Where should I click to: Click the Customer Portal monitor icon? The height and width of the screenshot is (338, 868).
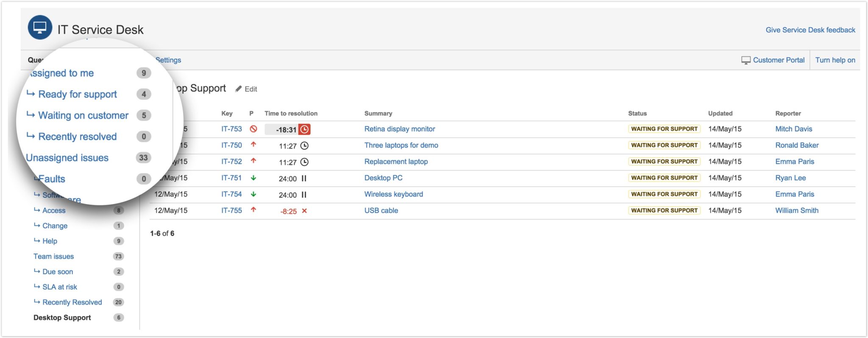click(746, 60)
